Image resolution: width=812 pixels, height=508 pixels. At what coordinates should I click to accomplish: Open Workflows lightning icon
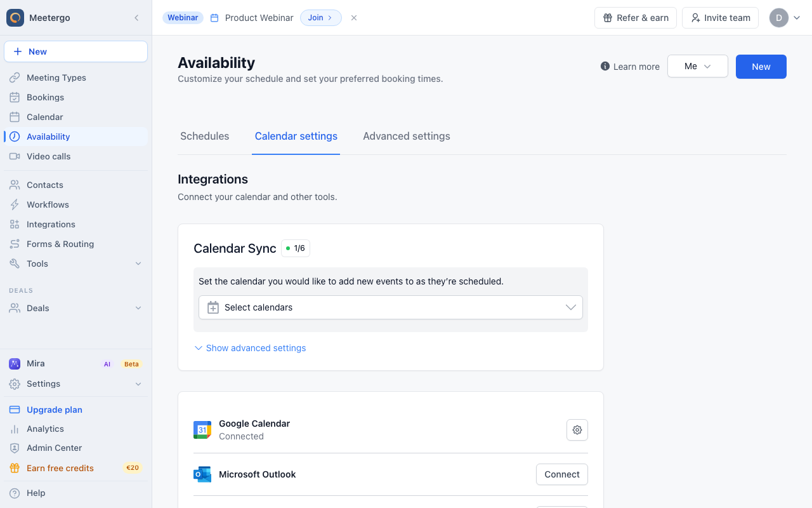[x=15, y=204]
